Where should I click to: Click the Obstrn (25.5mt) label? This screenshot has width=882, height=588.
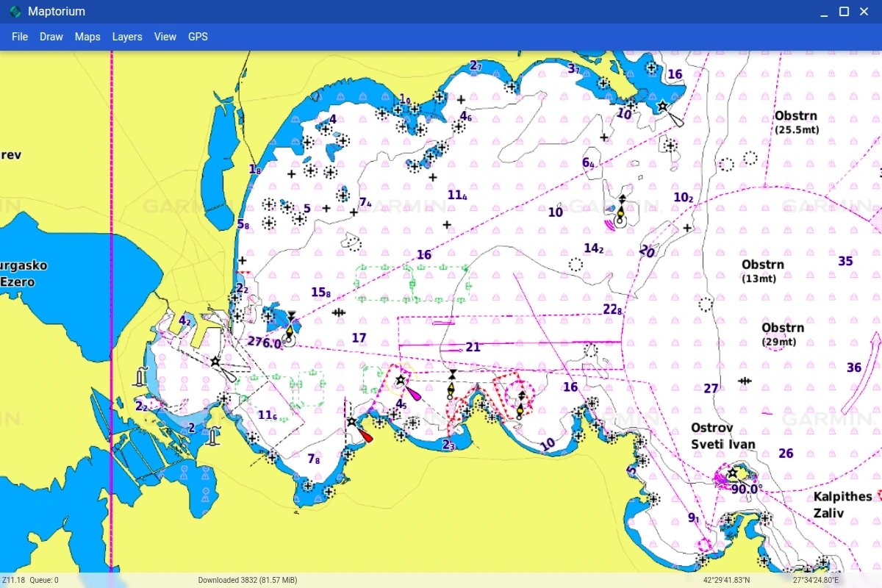797,123
